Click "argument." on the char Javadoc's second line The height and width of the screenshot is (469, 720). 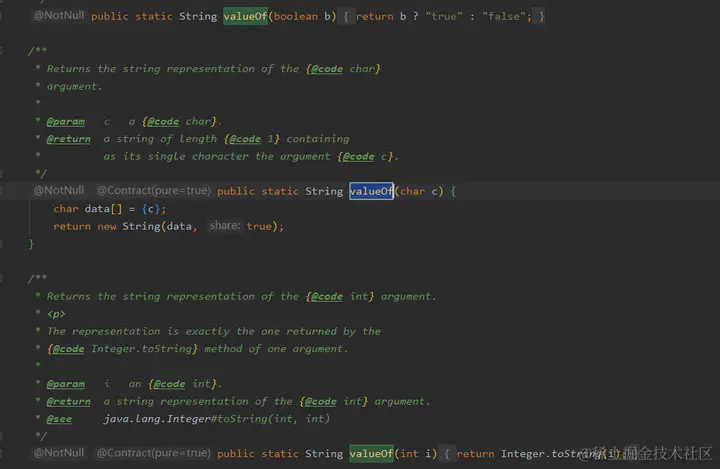click(74, 86)
